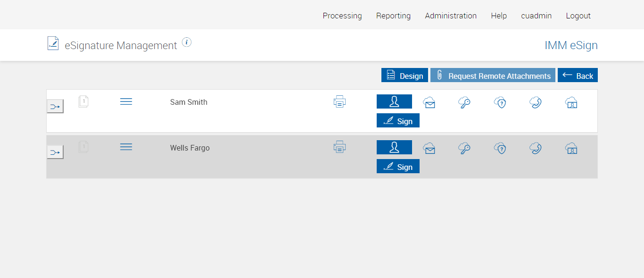Viewport: 644px width, 278px height.
Task: Select cloud email option for Sam Smith
Action: click(x=429, y=102)
